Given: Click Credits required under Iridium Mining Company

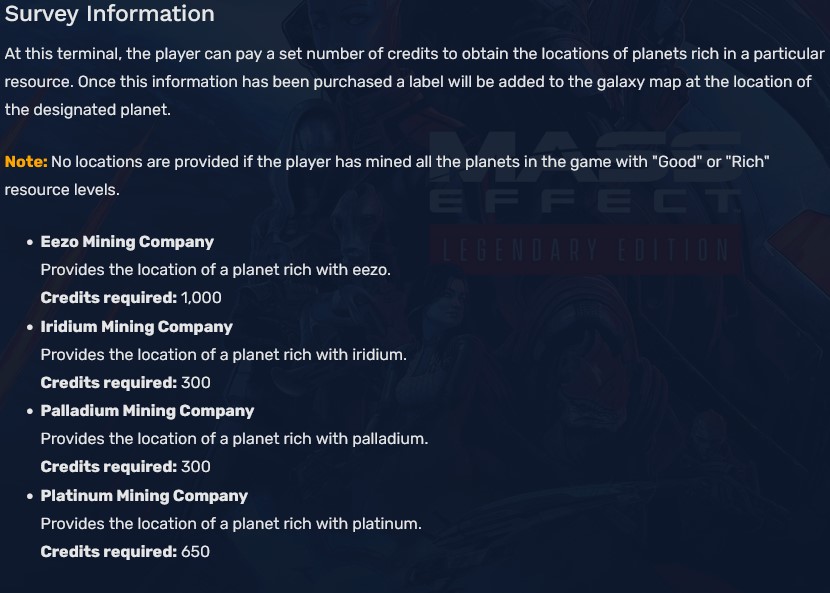Looking at the screenshot, I should [108, 383].
